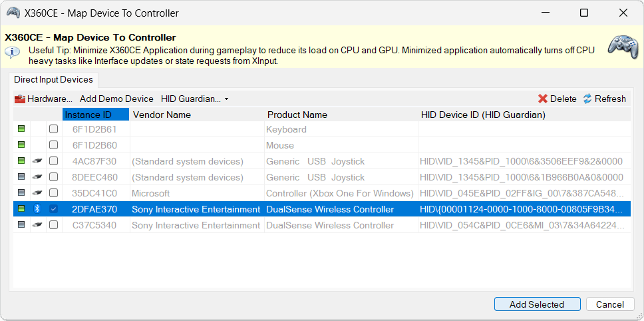Click the Bluetooth icon on DualSense row
The width and height of the screenshot is (644, 321).
coord(37,209)
